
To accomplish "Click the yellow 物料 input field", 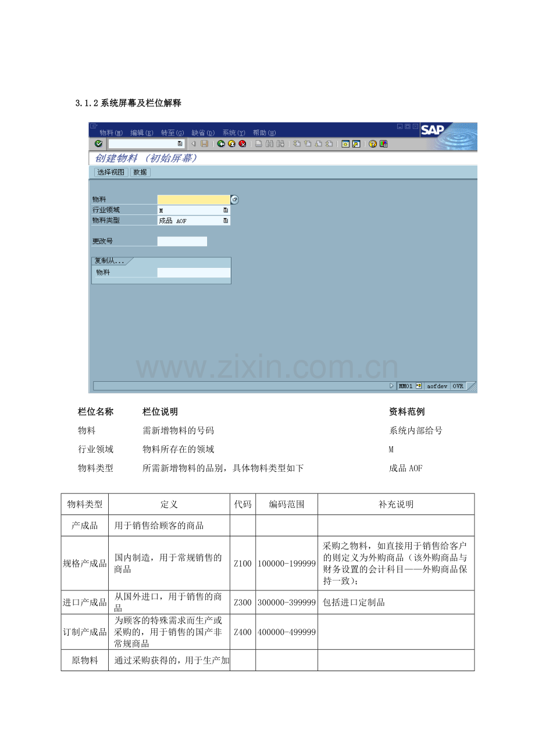I will tap(193, 199).
